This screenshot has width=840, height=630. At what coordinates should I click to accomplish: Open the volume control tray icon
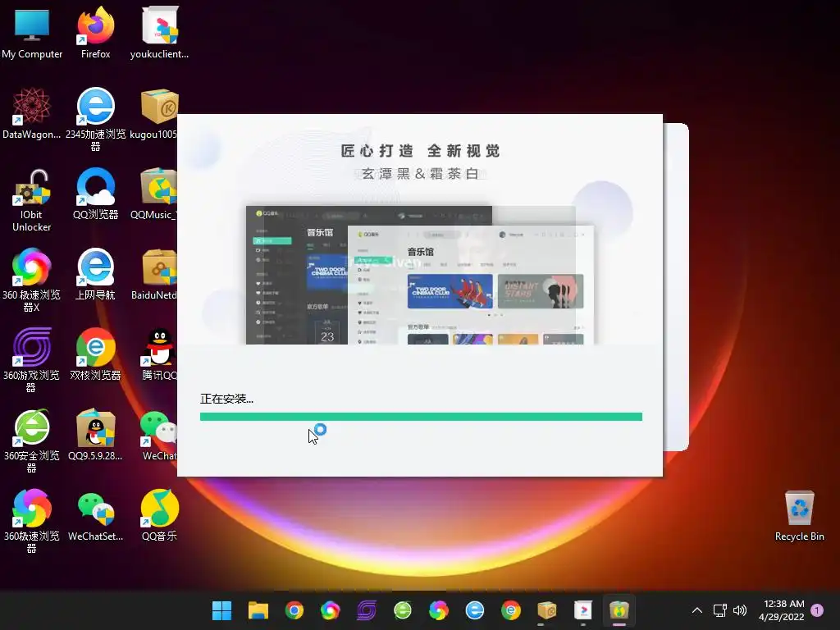pyautogui.click(x=740, y=610)
